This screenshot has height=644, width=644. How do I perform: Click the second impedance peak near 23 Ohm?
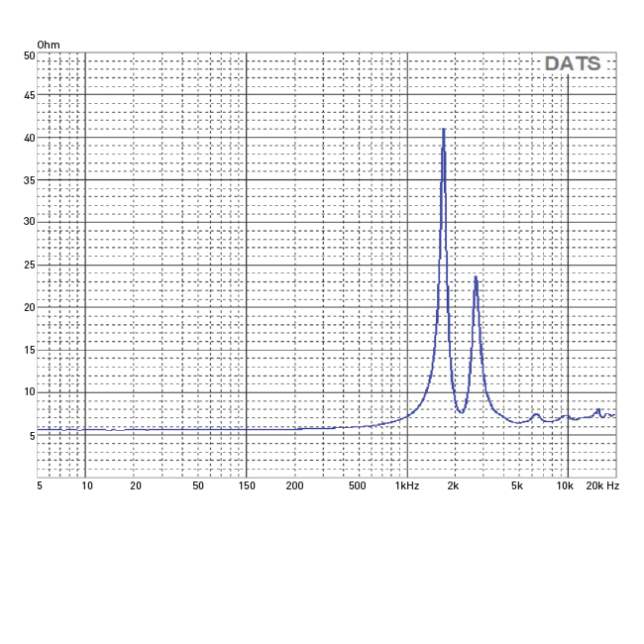tap(476, 278)
